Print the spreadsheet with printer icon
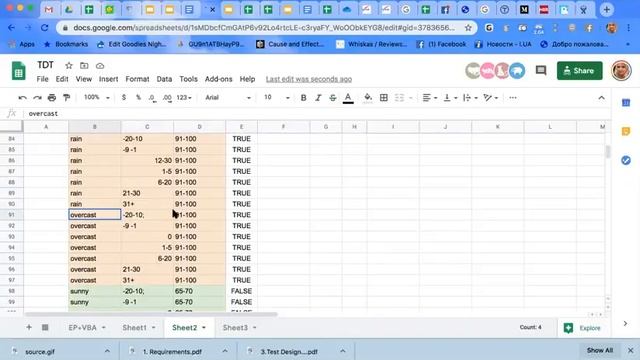The image size is (640, 360). coord(52,98)
